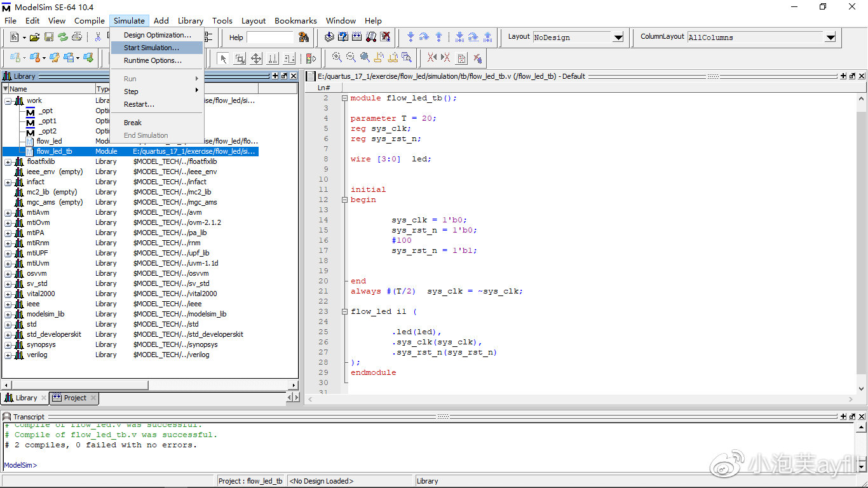Click the blue Step down arrow icon

click(x=460, y=37)
